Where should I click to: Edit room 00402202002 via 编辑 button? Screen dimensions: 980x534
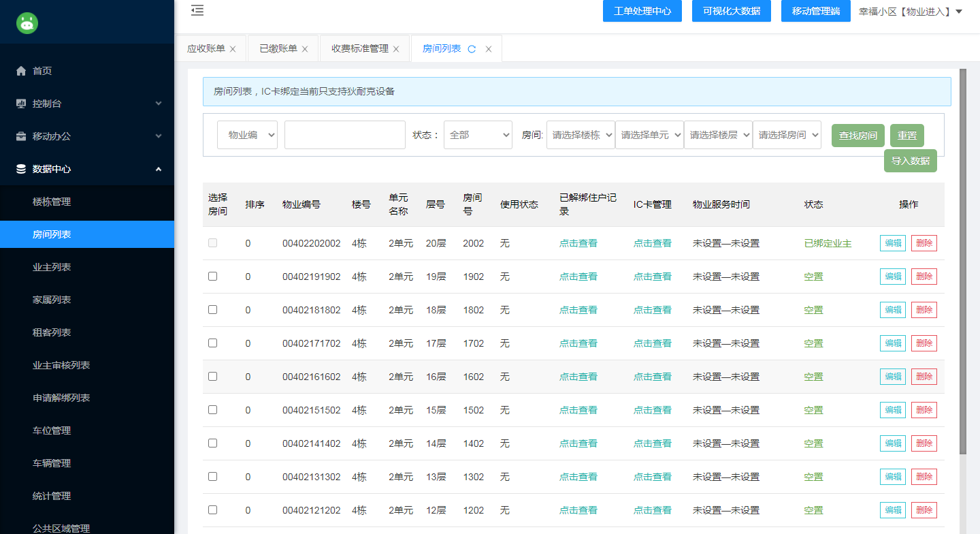(893, 243)
